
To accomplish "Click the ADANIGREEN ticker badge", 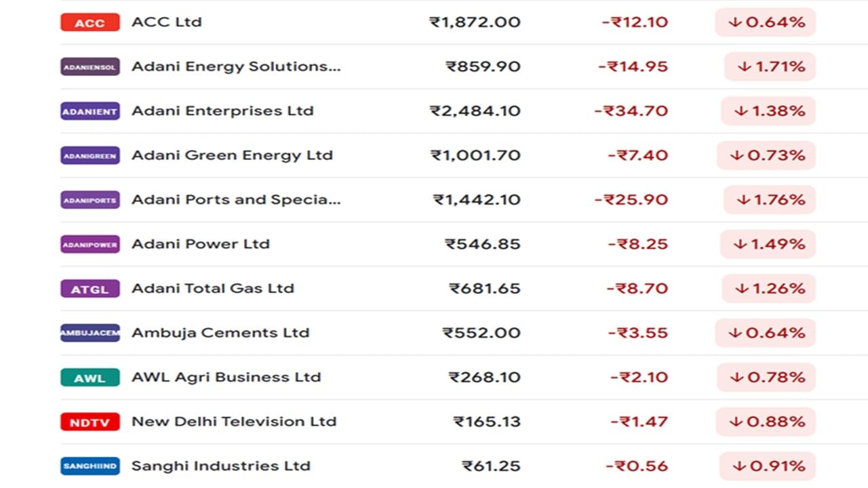I will click(x=90, y=155).
